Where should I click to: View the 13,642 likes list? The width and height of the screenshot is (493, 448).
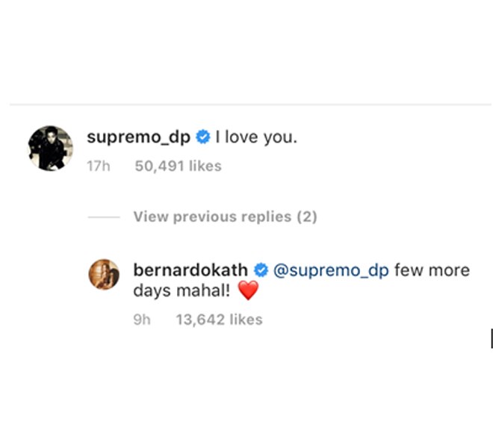click(x=219, y=320)
